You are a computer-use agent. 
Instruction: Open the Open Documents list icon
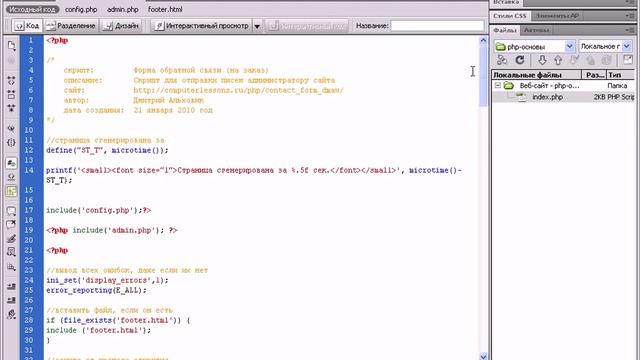tap(11, 45)
